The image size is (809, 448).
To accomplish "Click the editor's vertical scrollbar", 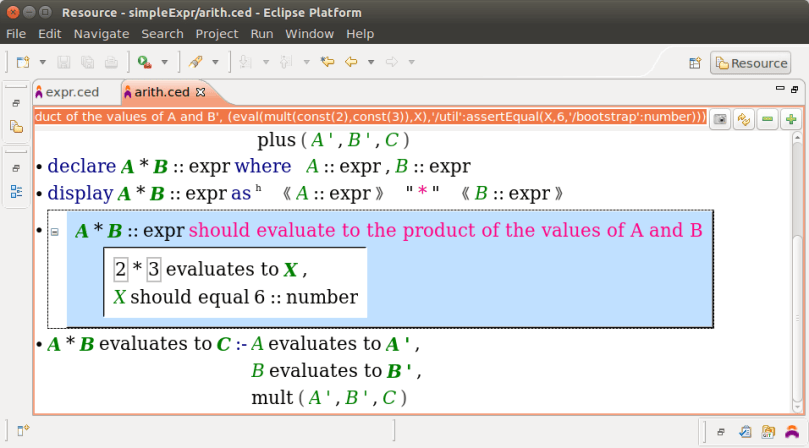I will [796, 270].
